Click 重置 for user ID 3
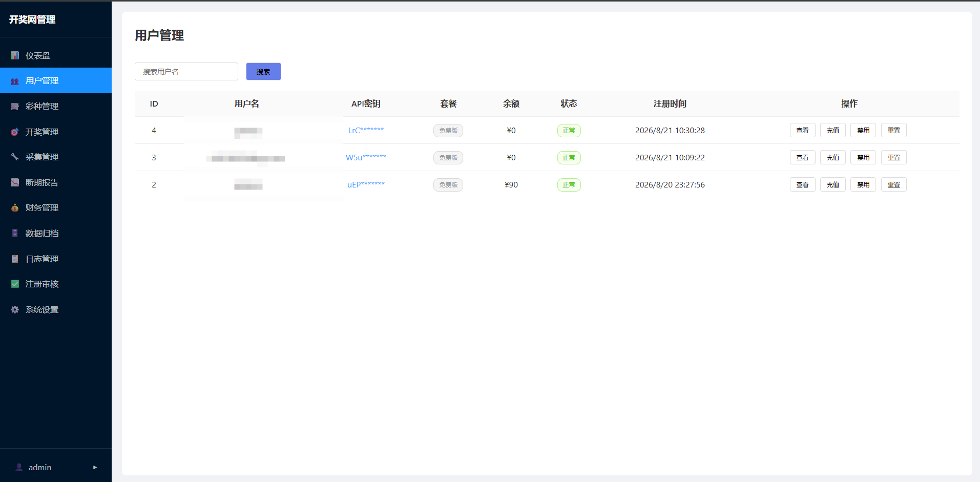The image size is (980, 482). click(x=894, y=157)
